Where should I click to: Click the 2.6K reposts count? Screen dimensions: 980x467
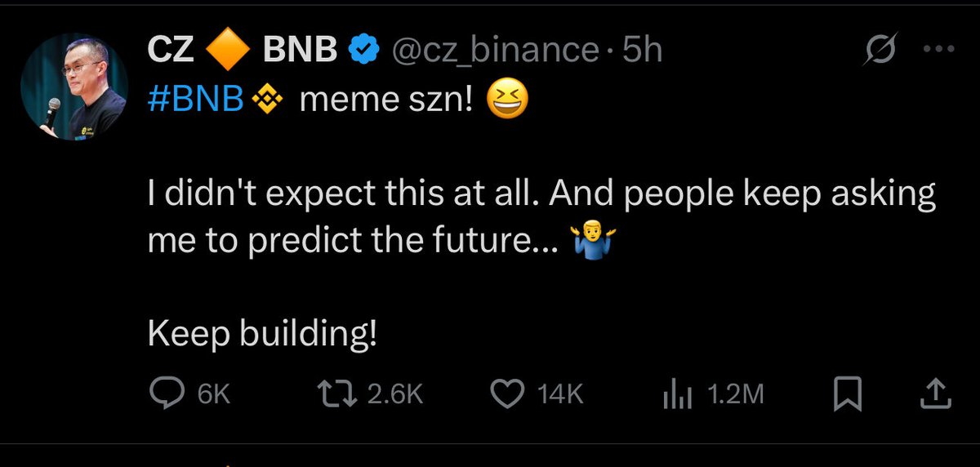coord(394,395)
